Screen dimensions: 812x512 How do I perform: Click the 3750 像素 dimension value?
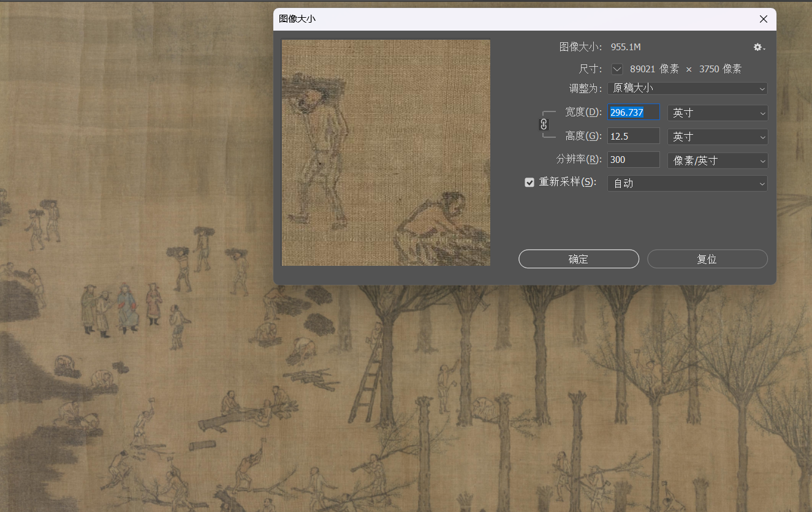(x=720, y=69)
